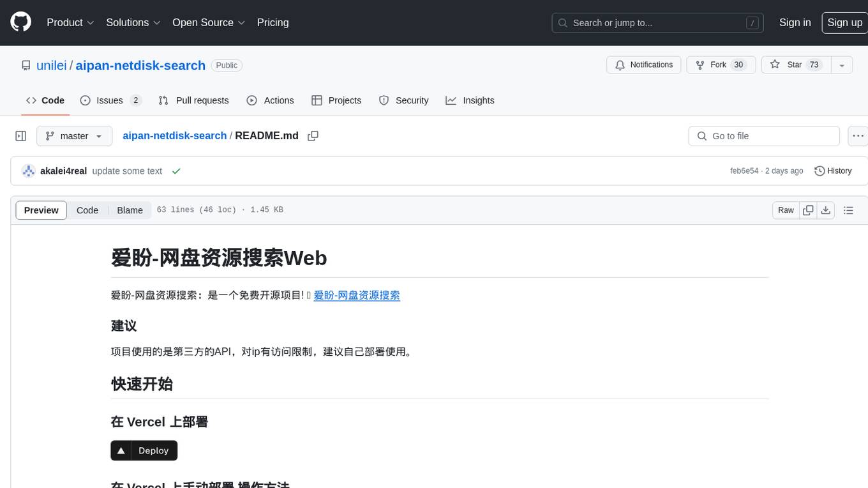This screenshot has width=868, height=488.
Task: Focus the Search or jump to field
Action: tap(659, 23)
